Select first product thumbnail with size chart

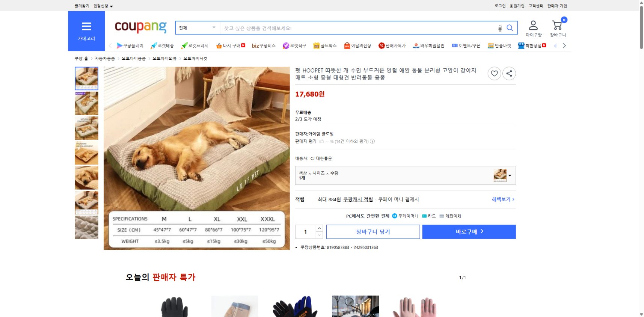pyautogui.click(x=86, y=78)
